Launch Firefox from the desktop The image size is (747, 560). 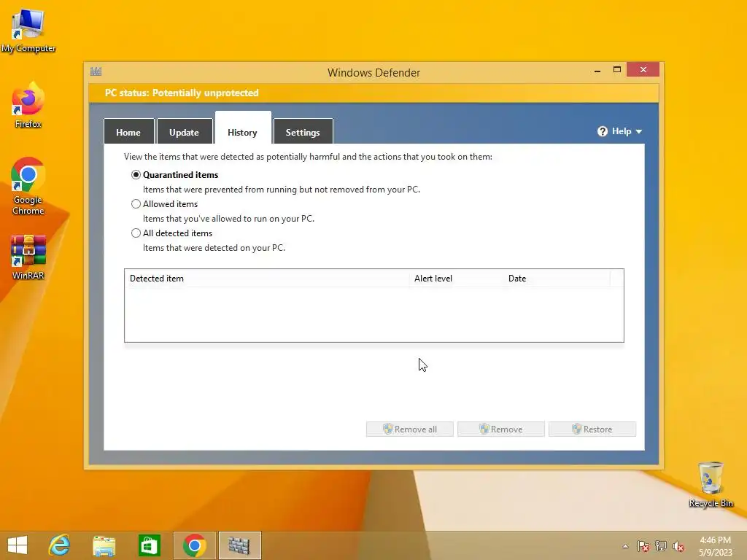coord(28,105)
